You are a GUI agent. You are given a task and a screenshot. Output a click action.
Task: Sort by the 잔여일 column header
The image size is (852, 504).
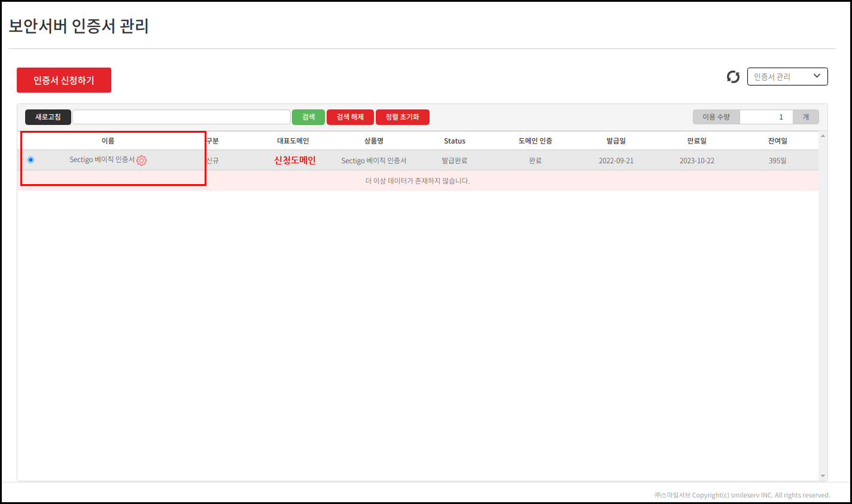(778, 141)
